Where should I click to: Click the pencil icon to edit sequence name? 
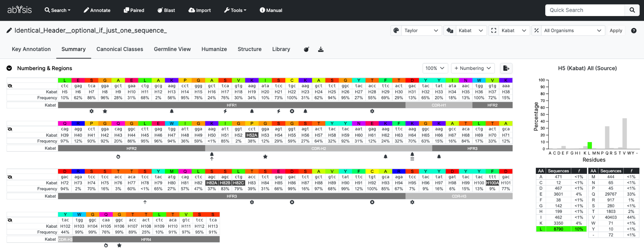click(x=9, y=31)
